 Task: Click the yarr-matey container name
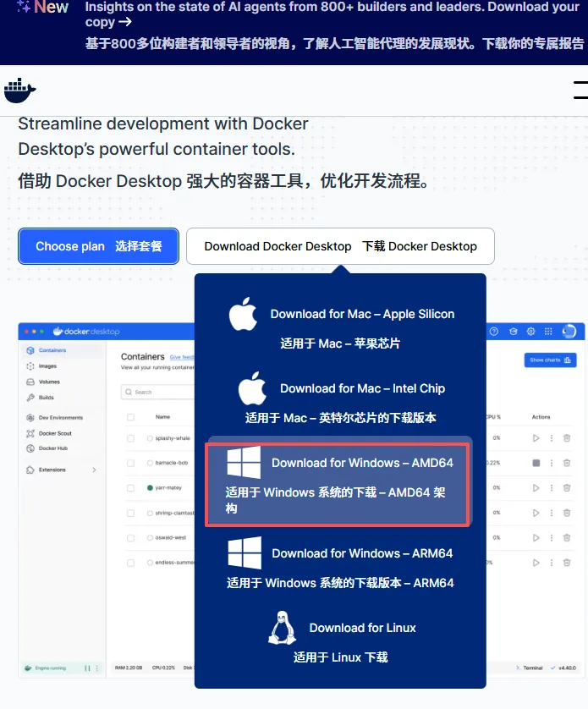tap(168, 488)
